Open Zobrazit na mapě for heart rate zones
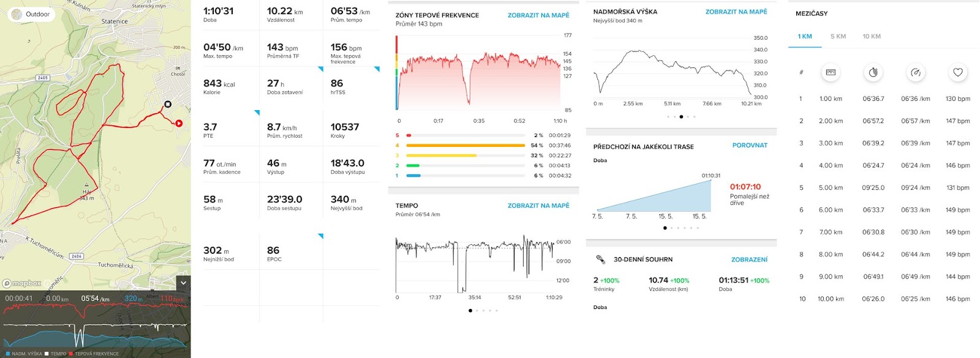Viewport: 980px width, 358px height. (x=538, y=15)
